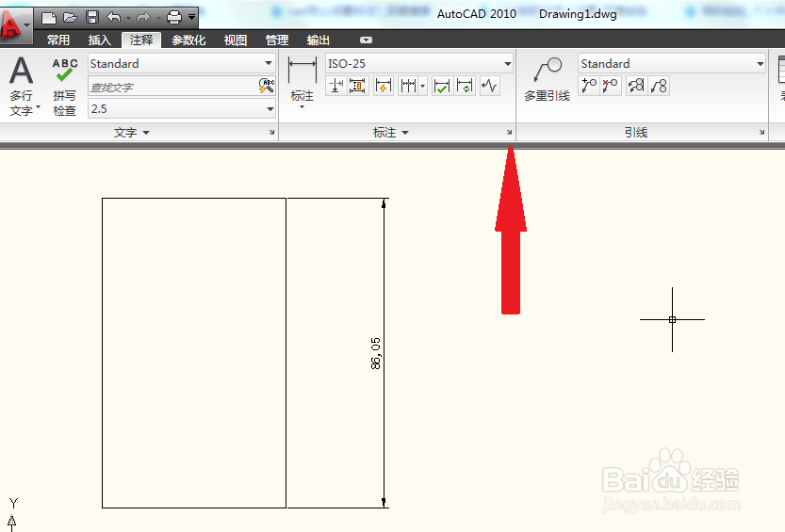Screen dimensions: 785x532
Task: Save drawing with the floppy disk icon
Action: [x=92, y=18]
